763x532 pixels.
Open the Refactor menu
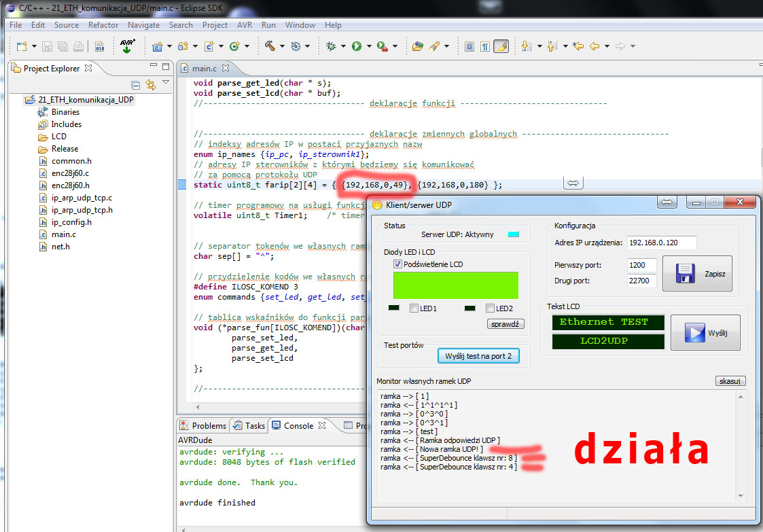[103, 25]
